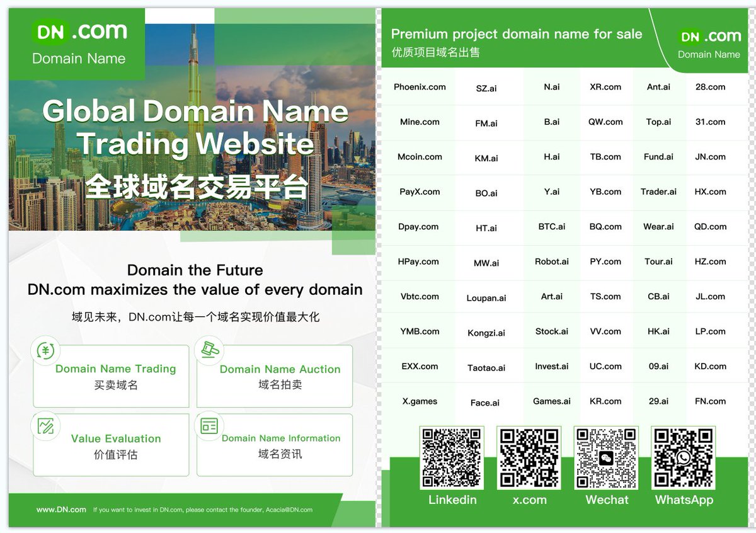
Task: Click the Domain Name Auction gavel icon
Action: (x=209, y=350)
